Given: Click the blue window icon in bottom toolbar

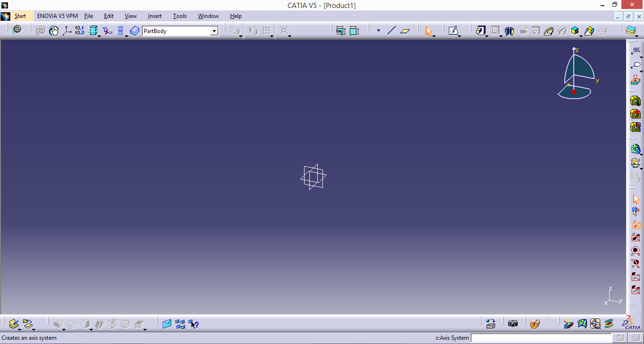Looking at the screenshot, I should pyautogui.click(x=166, y=324).
